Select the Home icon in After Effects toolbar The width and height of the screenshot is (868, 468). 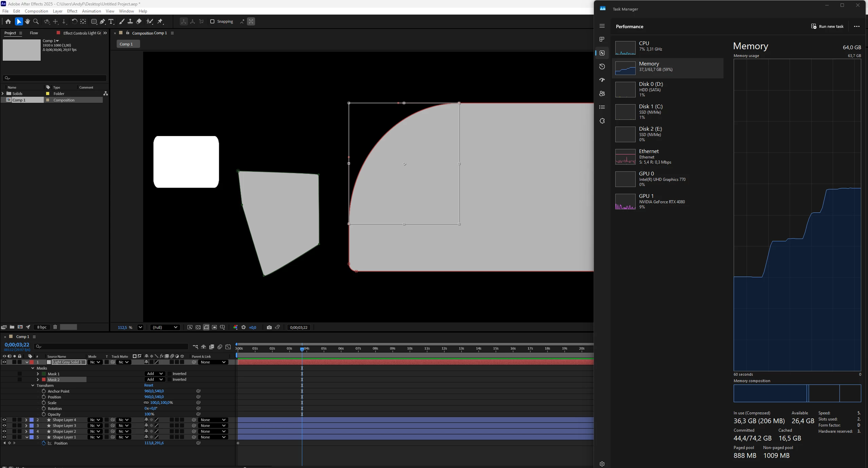click(8, 21)
